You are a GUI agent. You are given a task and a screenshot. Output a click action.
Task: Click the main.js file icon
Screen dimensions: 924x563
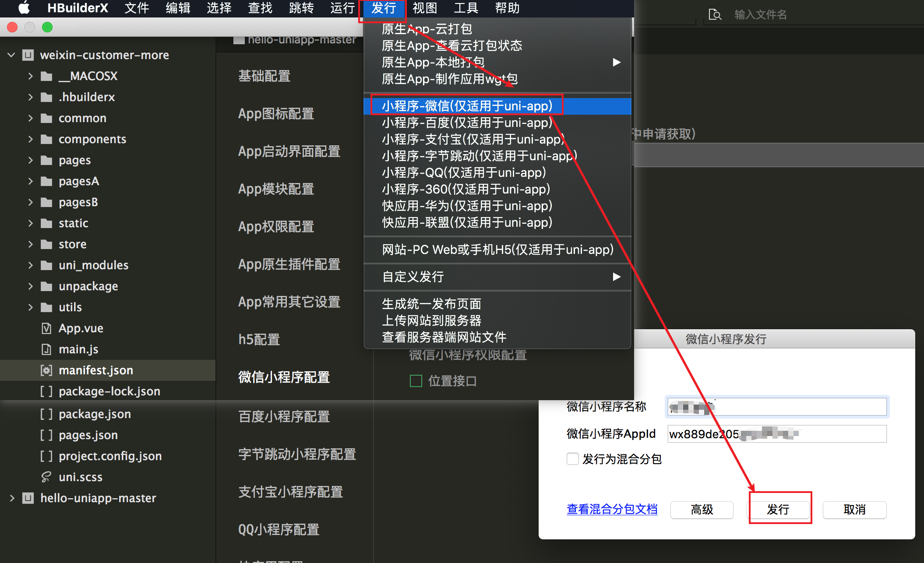click(x=46, y=349)
